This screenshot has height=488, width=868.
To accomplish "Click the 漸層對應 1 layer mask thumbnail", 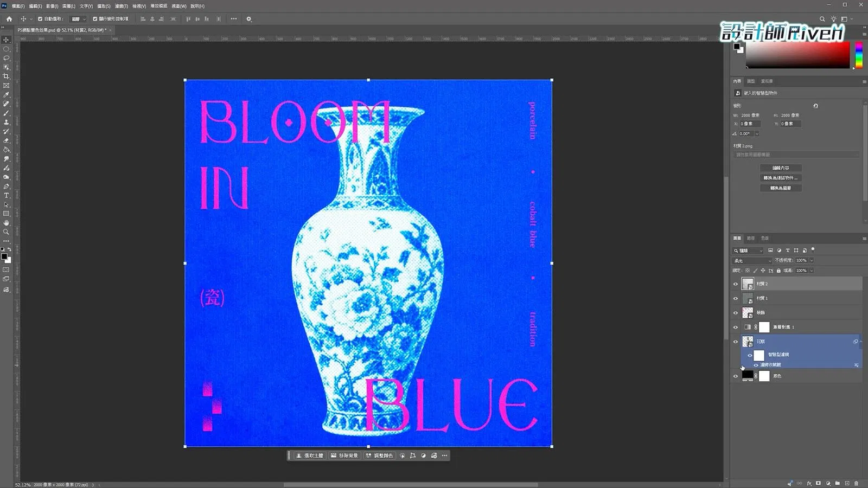I will coord(764,327).
